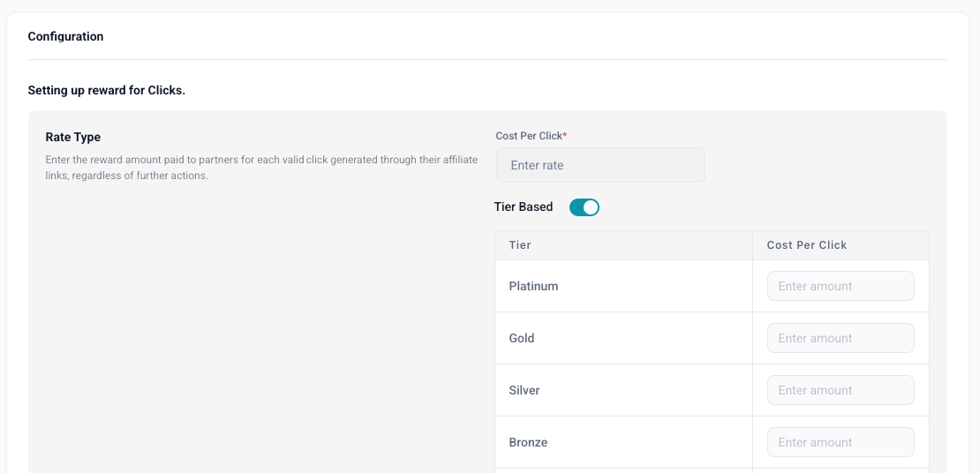Select the Gold tier name cell

click(522, 338)
